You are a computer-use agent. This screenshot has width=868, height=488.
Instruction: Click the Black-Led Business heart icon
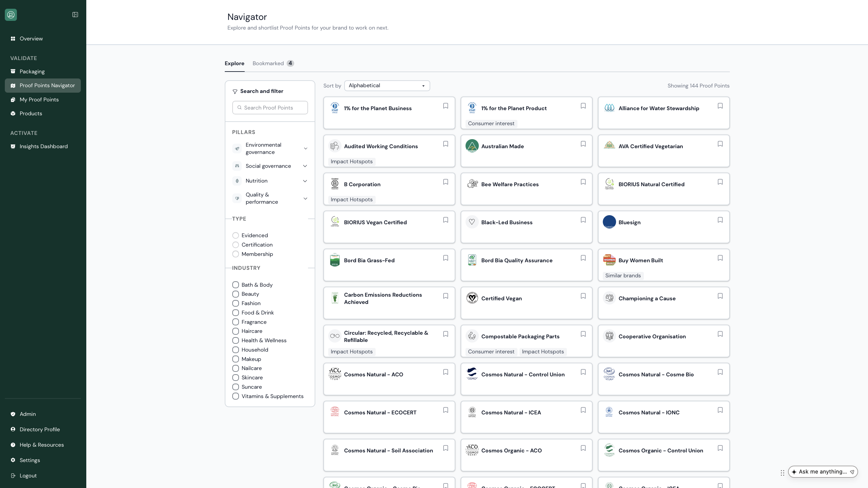coord(472,222)
